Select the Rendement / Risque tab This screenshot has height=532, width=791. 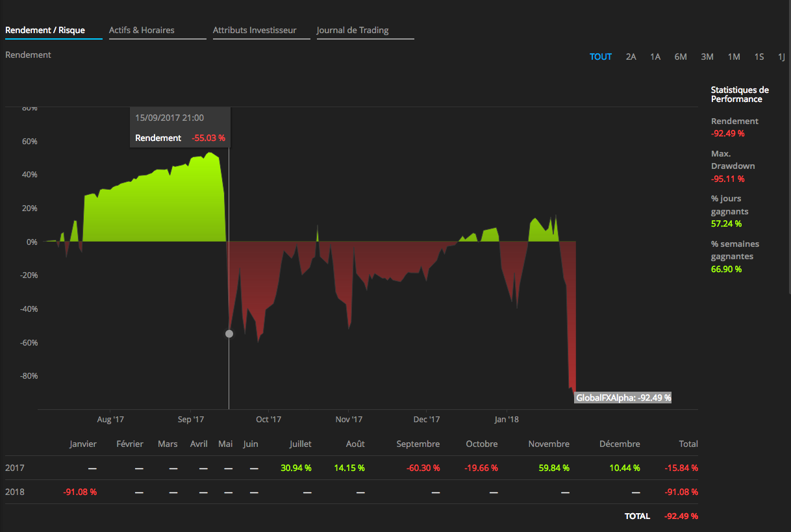[45, 31]
